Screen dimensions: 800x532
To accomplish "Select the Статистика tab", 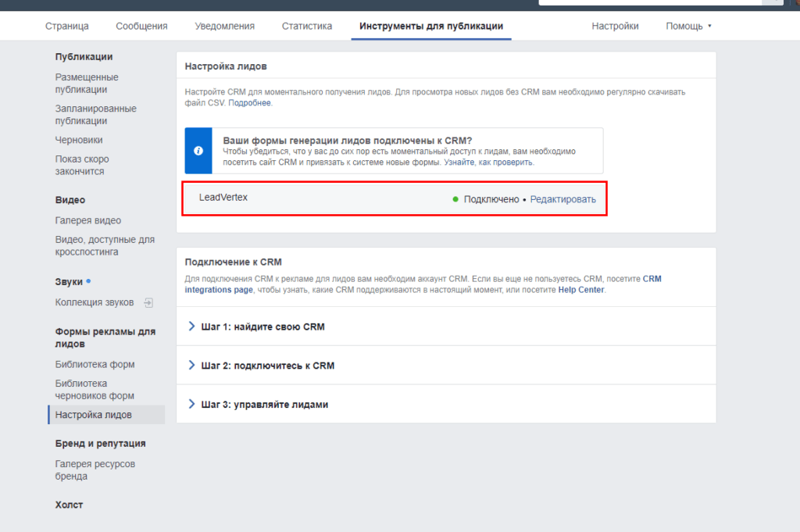I will point(306,26).
